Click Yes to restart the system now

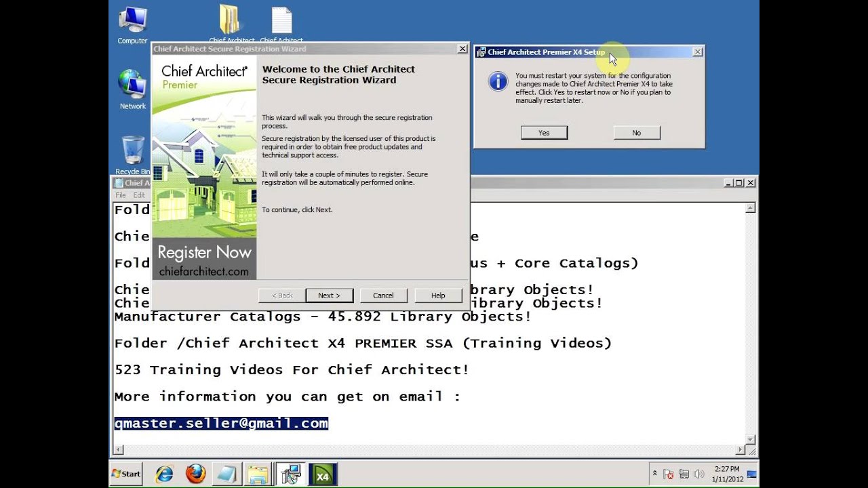544,133
